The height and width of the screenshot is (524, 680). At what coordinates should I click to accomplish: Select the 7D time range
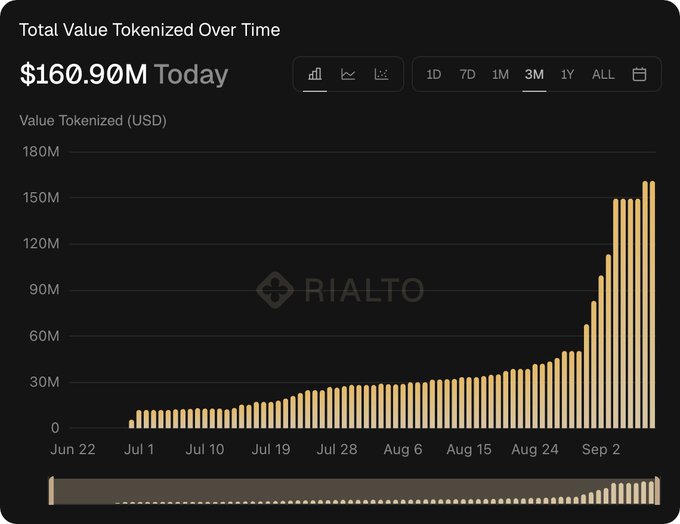click(x=467, y=75)
